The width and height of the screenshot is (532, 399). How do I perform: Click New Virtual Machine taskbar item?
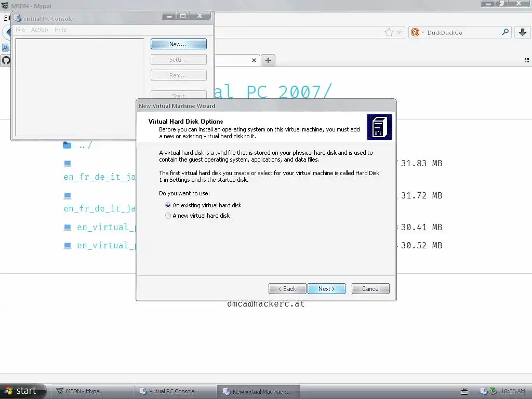(x=259, y=391)
